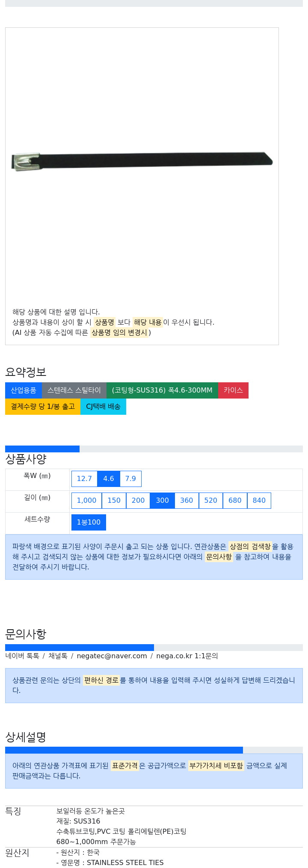The width and height of the screenshot is (308, 868).
Task: Select the 1봉100 set quantity
Action: point(89,522)
